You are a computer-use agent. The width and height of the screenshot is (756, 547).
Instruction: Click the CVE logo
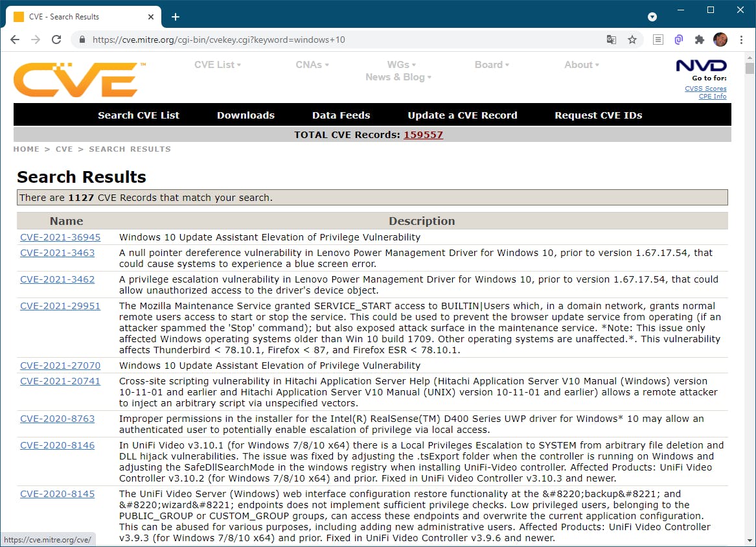[x=78, y=79]
